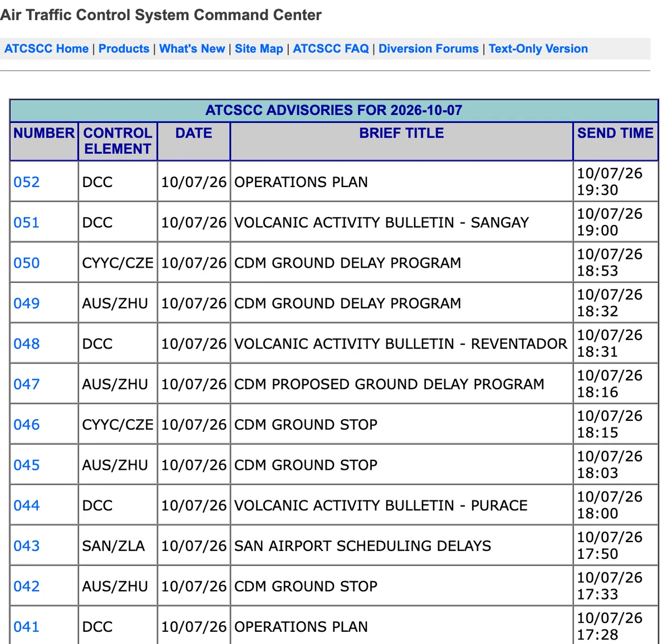Open advisory number 043
668x644 pixels.
click(27, 546)
